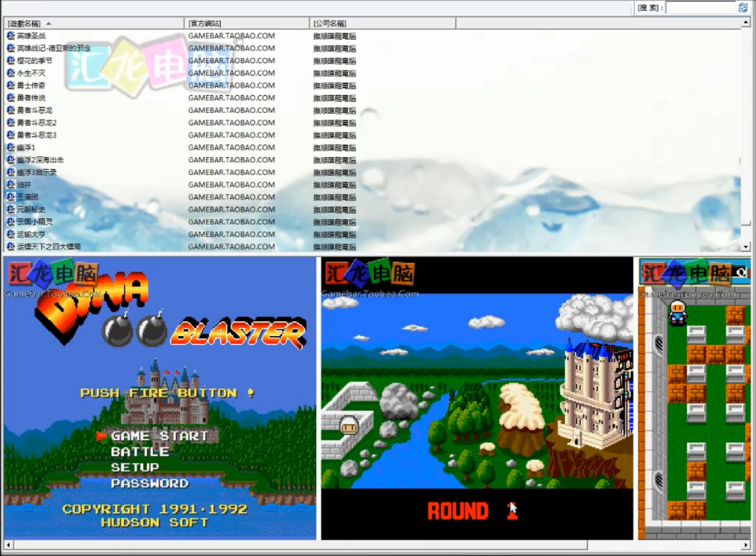The image size is (756, 556).
Task: Click the icon beside 运输大亨
Action: (11, 234)
